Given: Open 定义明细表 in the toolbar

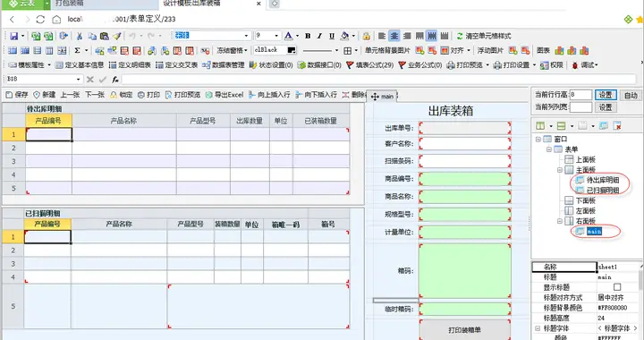Looking at the screenshot, I should point(130,65).
